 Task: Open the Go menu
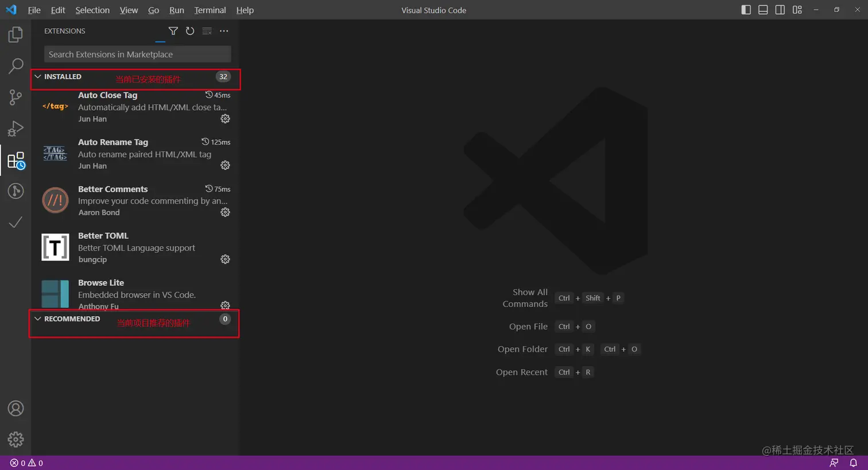click(x=153, y=10)
